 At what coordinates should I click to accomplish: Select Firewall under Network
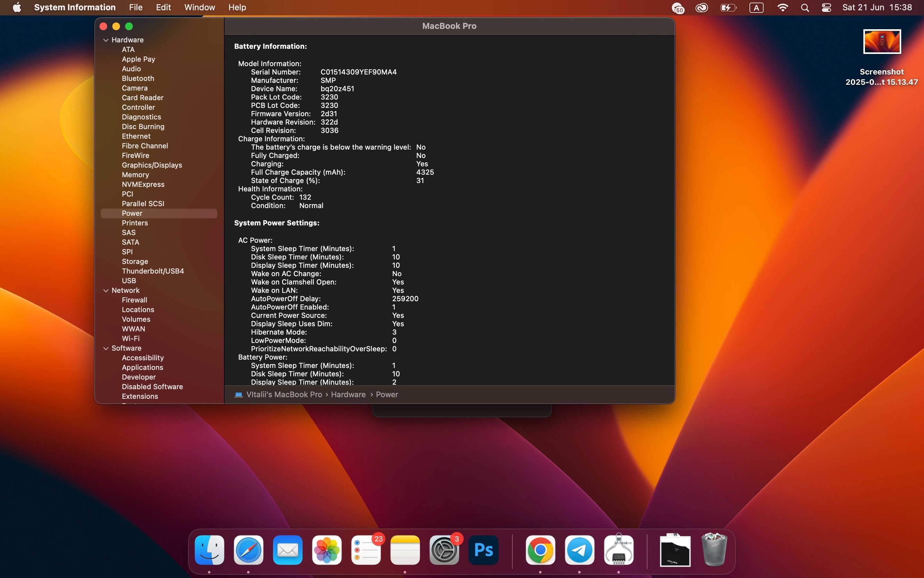coord(134,300)
